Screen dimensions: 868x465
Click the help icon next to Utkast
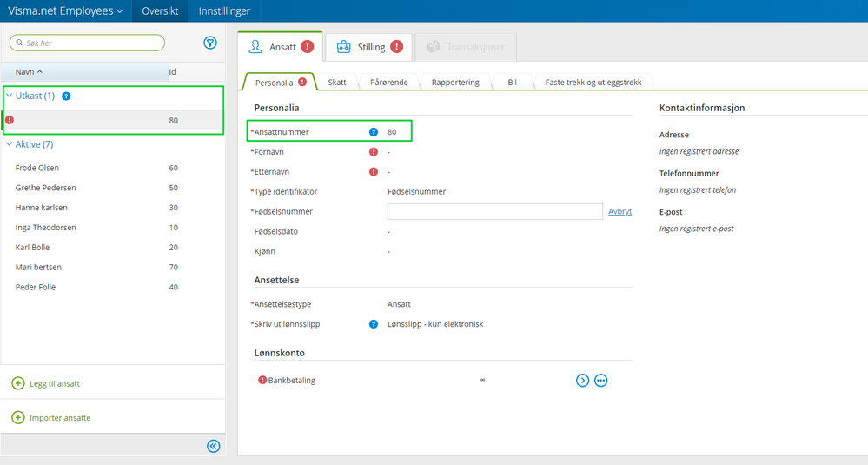(x=66, y=96)
